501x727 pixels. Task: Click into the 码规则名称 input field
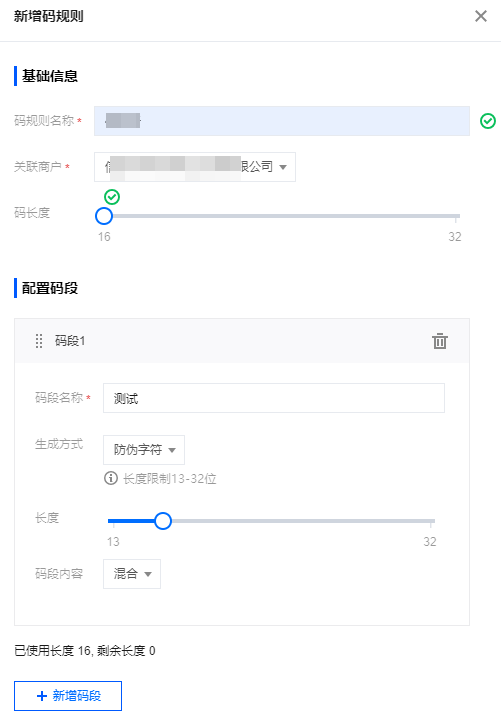(x=282, y=121)
